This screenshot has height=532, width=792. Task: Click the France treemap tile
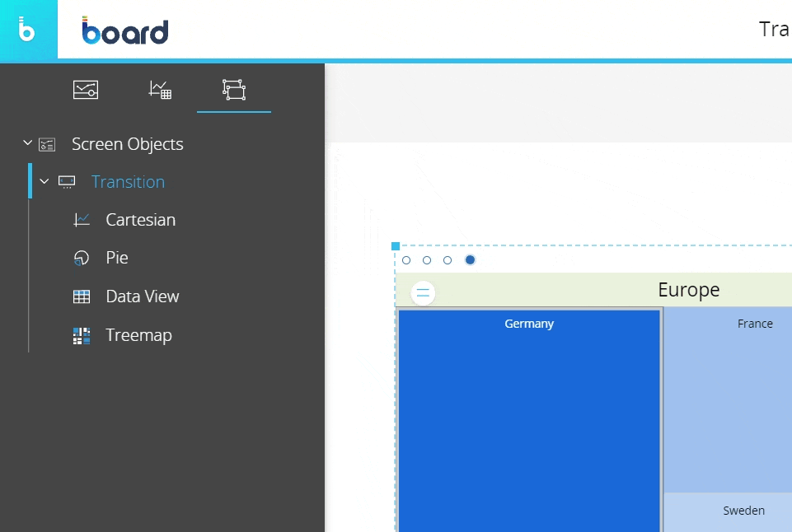pyautogui.click(x=728, y=401)
